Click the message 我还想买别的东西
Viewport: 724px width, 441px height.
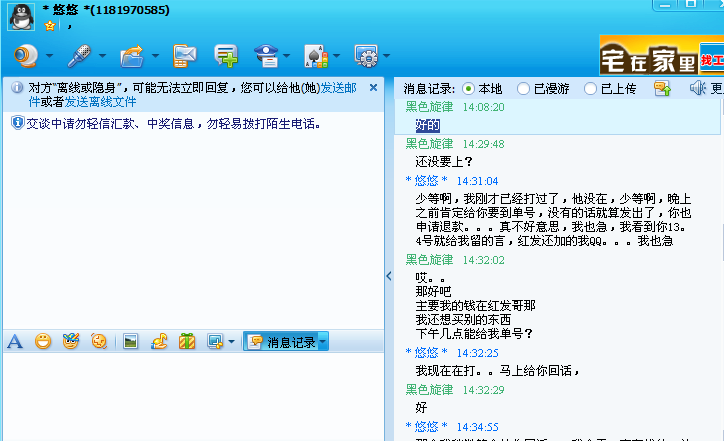tap(463, 320)
